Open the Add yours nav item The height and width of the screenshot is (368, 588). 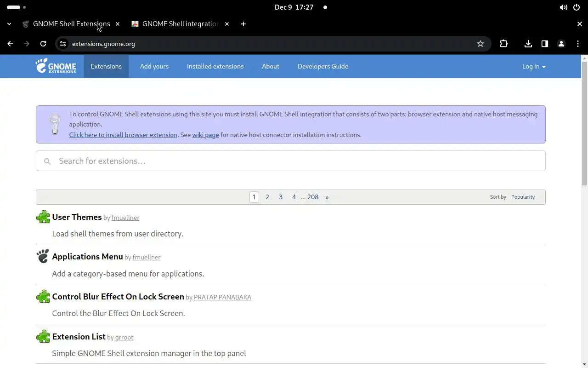coord(154,66)
